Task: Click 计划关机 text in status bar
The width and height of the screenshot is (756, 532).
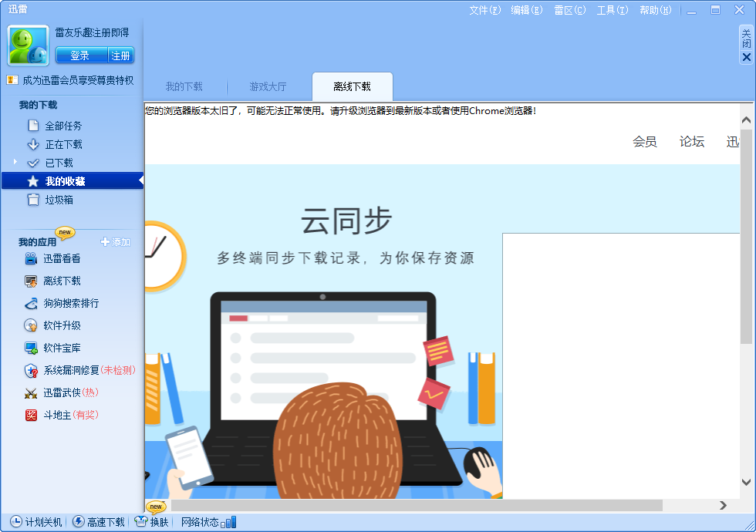Action: [x=43, y=522]
